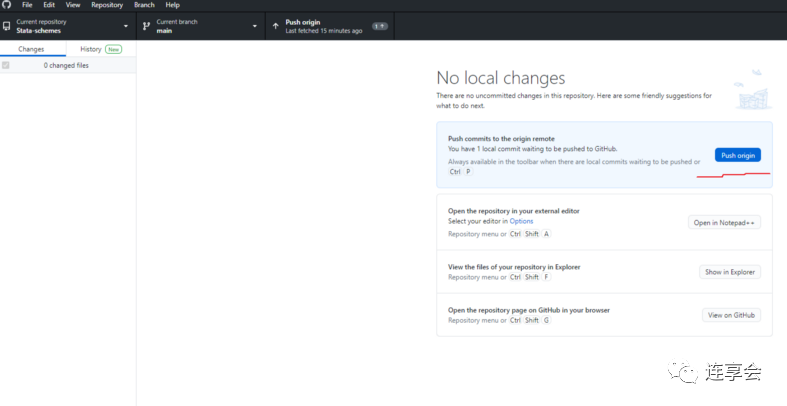Viewport: 787px width, 406px height.
Task: Click the up-arrow push icon in toolbar
Action: [276, 26]
